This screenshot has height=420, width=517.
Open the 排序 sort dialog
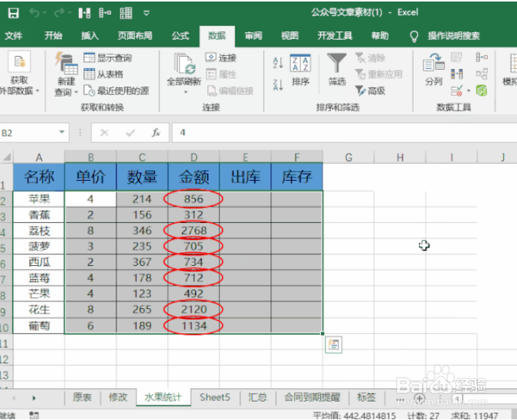pos(300,71)
